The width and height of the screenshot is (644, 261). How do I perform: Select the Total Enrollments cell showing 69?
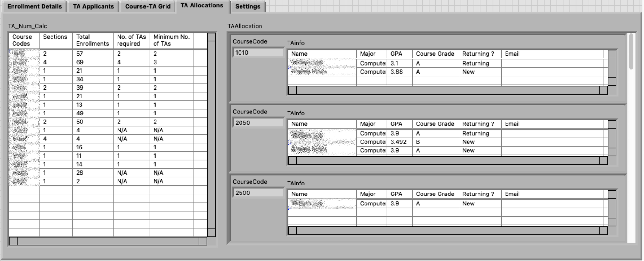[x=93, y=62]
